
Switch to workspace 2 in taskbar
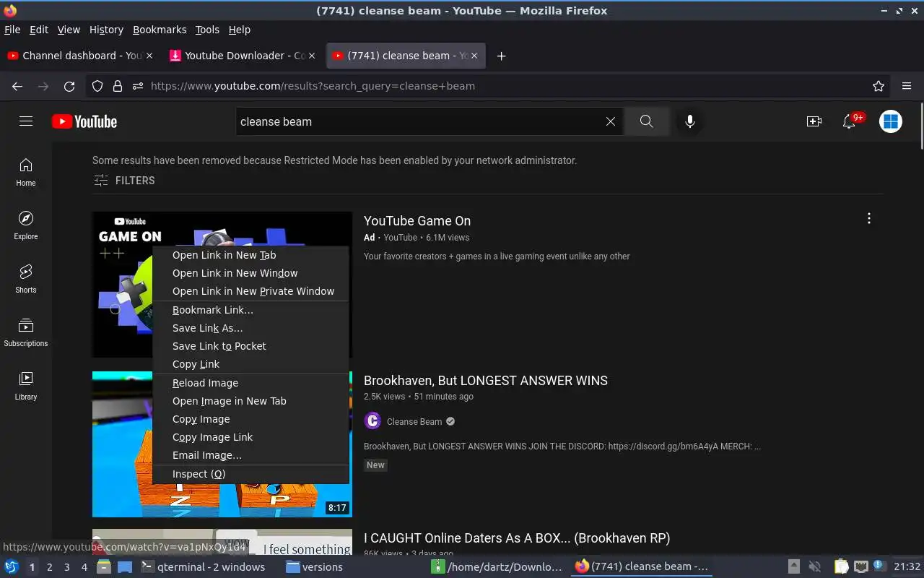[x=49, y=567]
